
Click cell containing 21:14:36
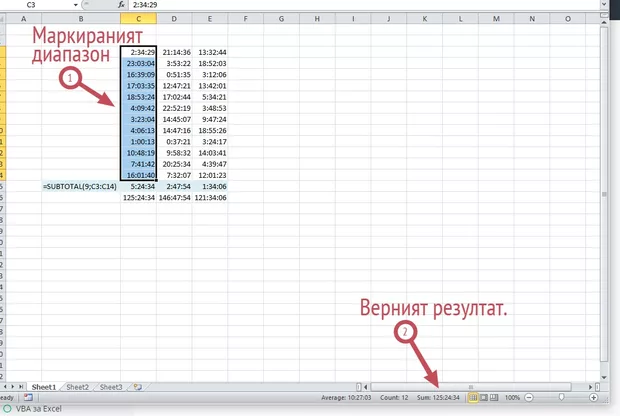pyautogui.click(x=174, y=52)
